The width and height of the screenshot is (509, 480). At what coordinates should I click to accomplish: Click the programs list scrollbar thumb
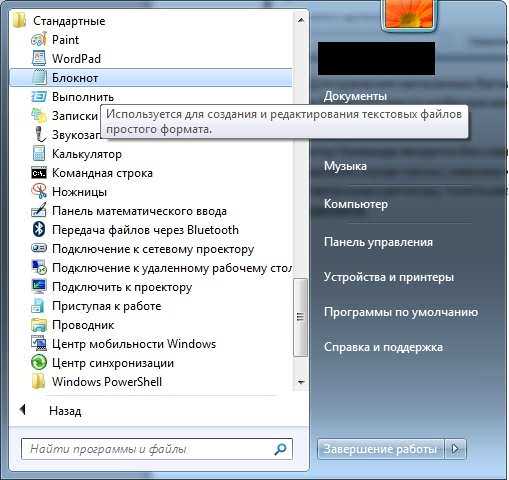[300, 317]
